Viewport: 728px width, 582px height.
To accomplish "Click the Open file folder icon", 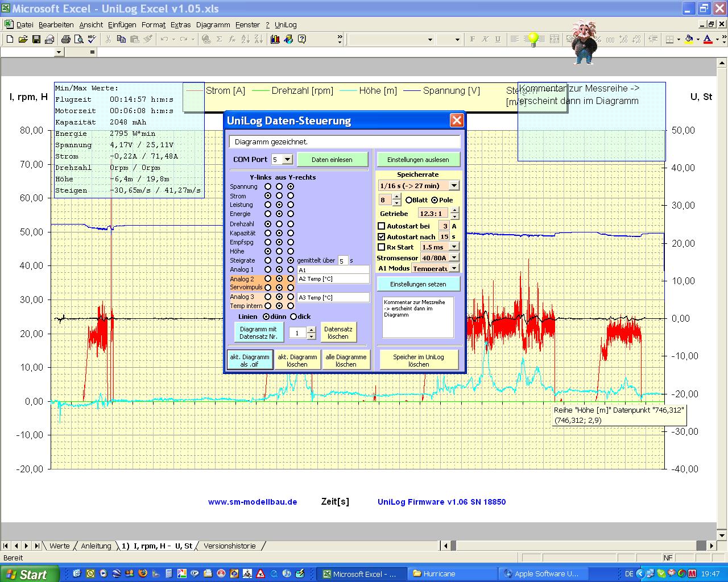I will [x=23, y=39].
